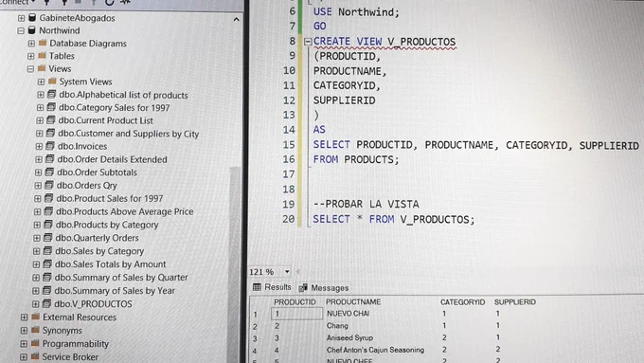Click the --PROBAR LA VISTA comment line

pyautogui.click(x=366, y=204)
